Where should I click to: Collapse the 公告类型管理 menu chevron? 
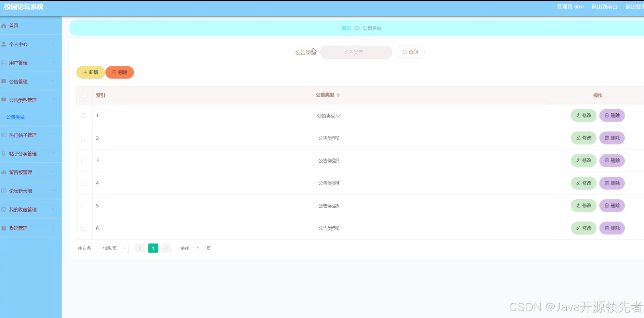click(x=53, y=100)
